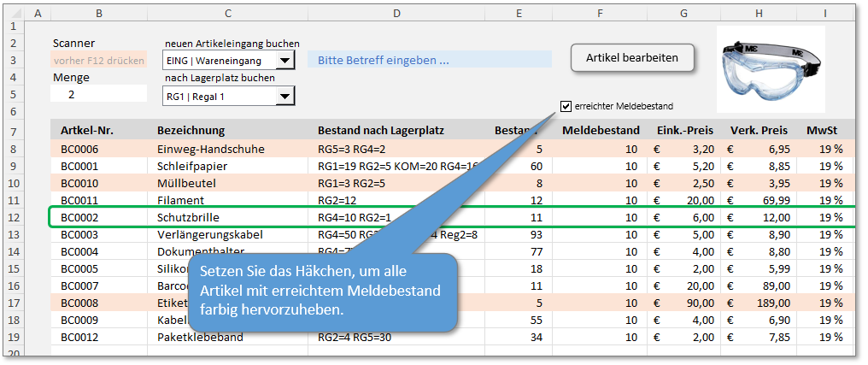Screen dimensions: 868x365
Task: Click the Schutzbrille cell
Action: pyautogui.click(x=227, y=218)
